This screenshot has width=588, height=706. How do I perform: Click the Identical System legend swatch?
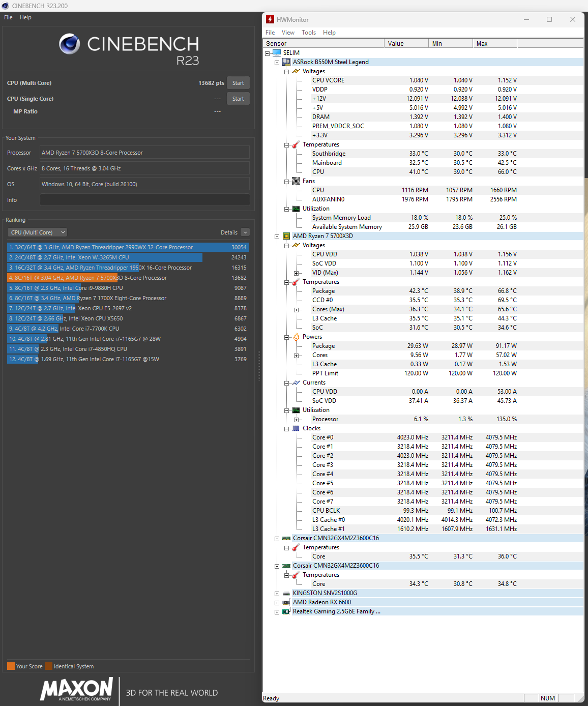tap(48, 666)
